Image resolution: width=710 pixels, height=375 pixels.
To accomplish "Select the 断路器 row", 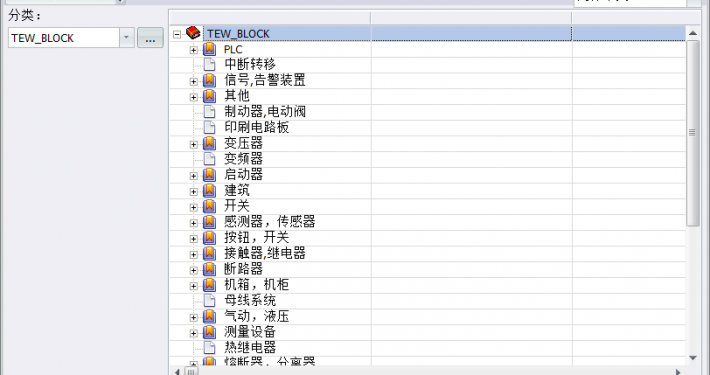I will point(427,269).
